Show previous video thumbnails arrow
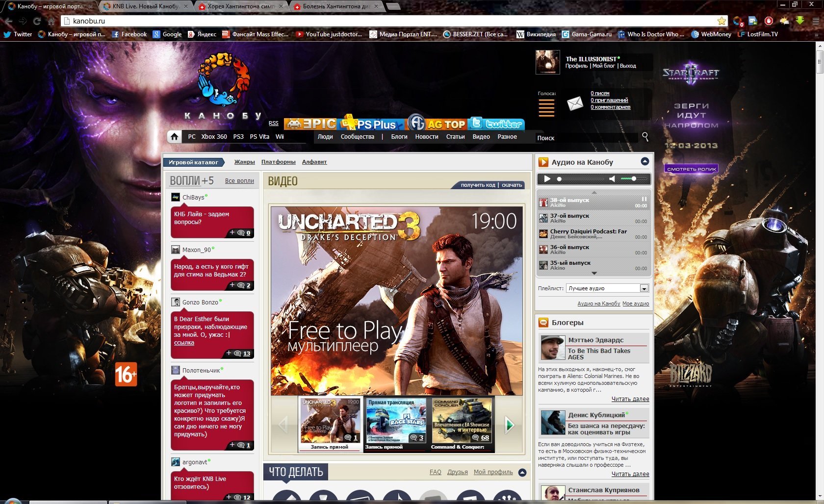The height and width of the screenshot is (504, 824). [283, 425]
